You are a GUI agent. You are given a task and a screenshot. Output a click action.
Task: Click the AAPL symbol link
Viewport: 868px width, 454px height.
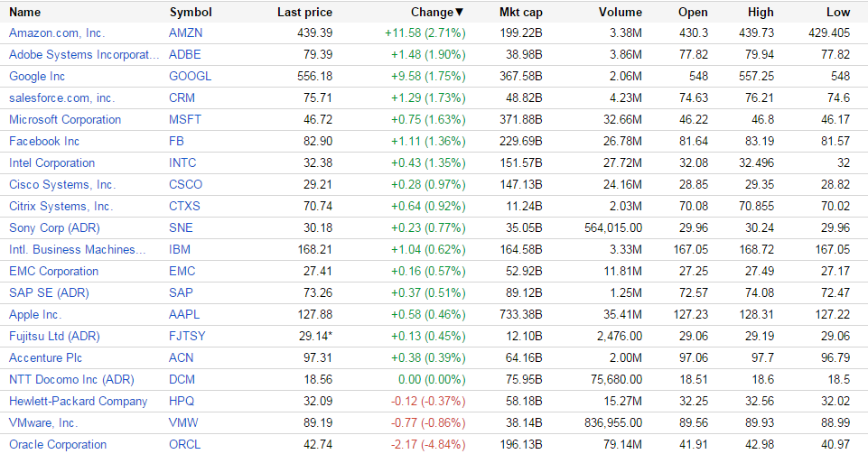click(184, 314)
